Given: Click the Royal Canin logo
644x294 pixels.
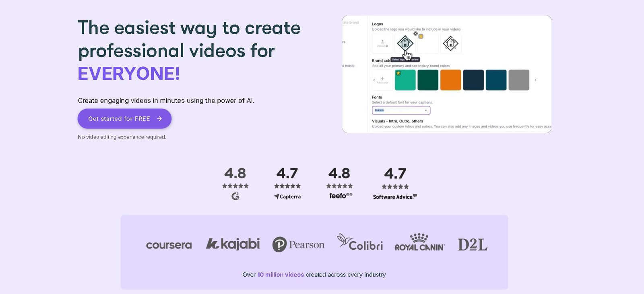Looking at the screenshot, I should [420, 242].
